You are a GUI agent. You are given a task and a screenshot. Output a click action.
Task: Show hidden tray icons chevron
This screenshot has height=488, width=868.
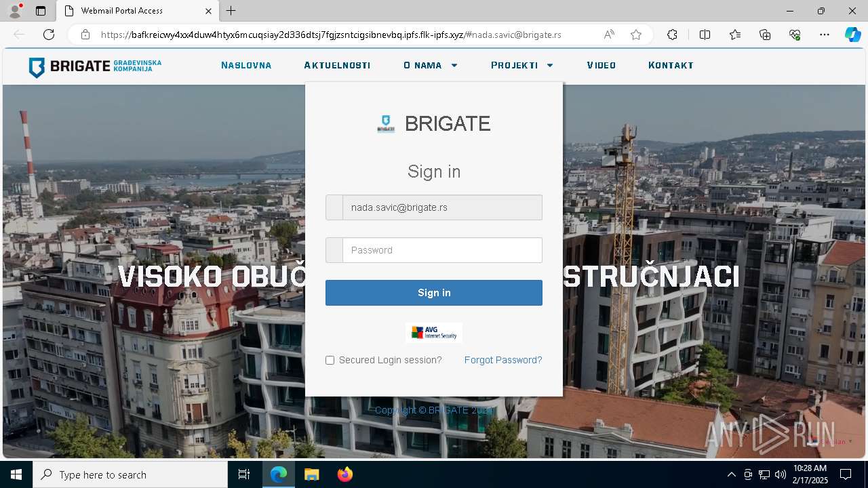731,474
